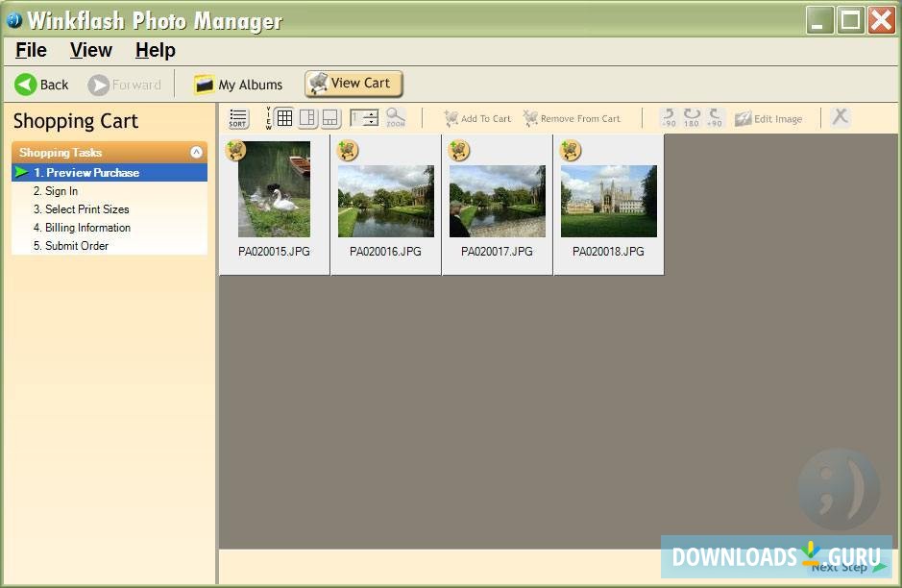
Task: Rotate image 180 degrees
Action: (x=692, y=117)
